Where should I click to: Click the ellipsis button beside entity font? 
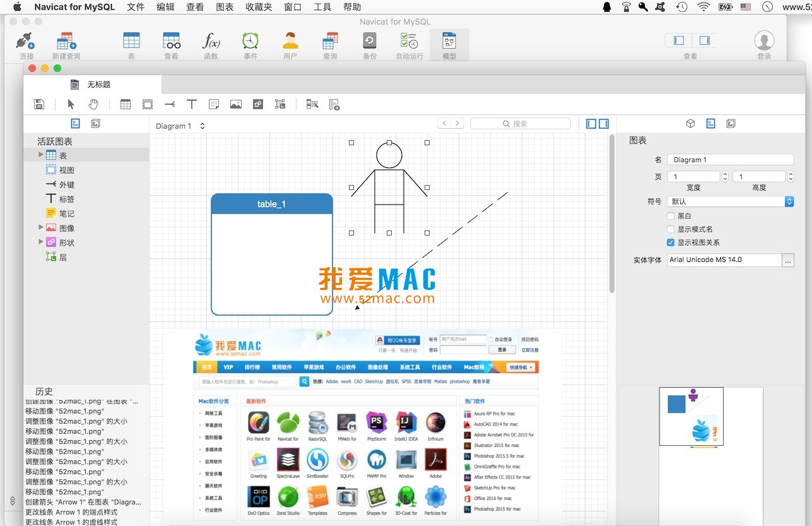(788, 260)
